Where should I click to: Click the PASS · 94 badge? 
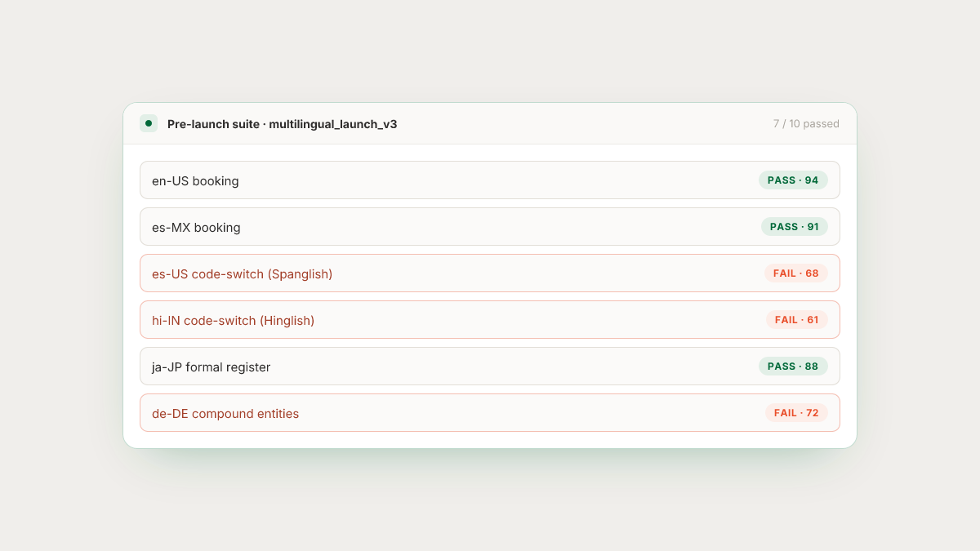[793, 180]
